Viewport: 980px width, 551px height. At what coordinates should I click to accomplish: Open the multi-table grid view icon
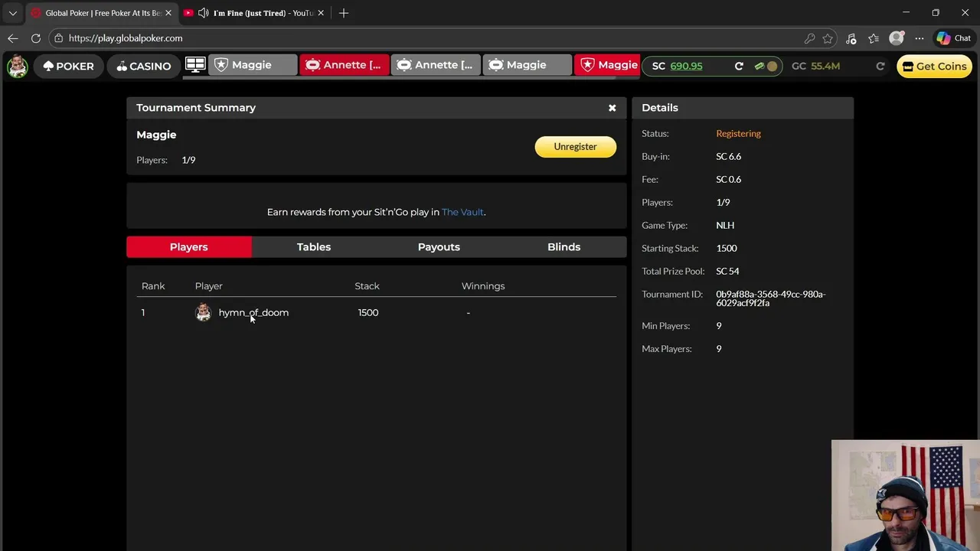[x=195, y=65]
